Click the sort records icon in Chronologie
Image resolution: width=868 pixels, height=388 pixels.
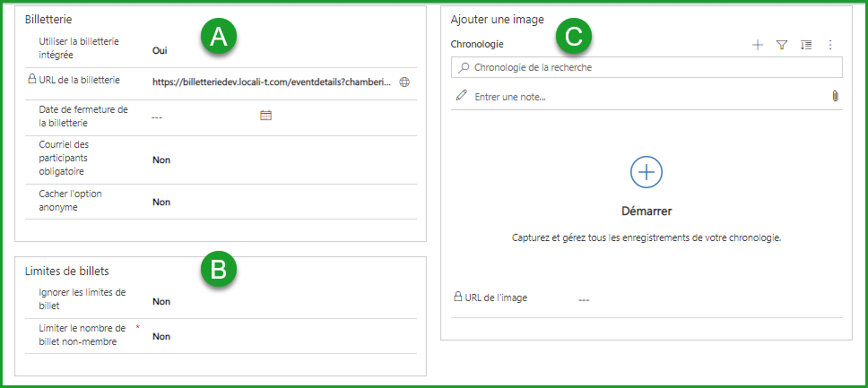806,45
